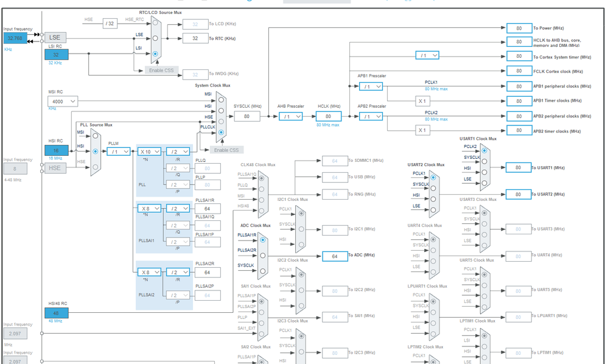Click the HSE oscillator block
The height and width of the screenshot is (364, 608).
pos(55,168)
